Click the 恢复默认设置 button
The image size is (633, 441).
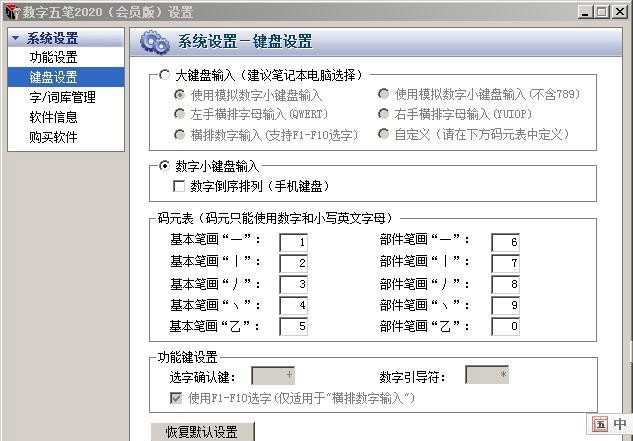[x=203, y=432]
